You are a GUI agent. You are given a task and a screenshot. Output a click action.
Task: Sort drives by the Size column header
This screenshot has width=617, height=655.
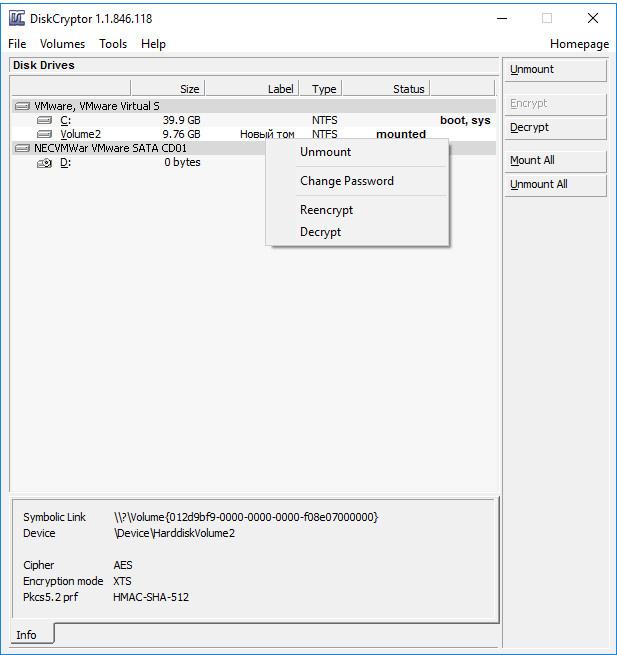(x=168, y=89)
